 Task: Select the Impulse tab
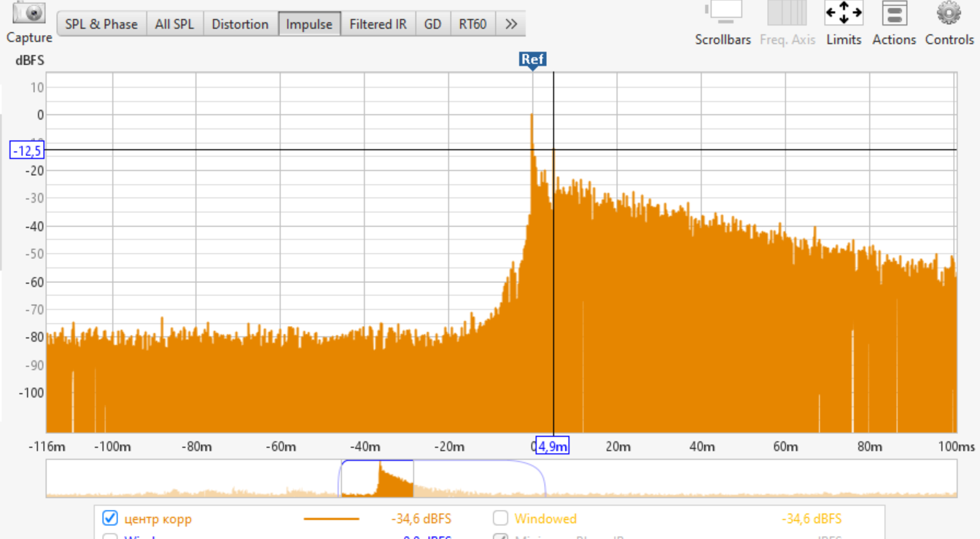pyautogui.click(x=309, y=24)
